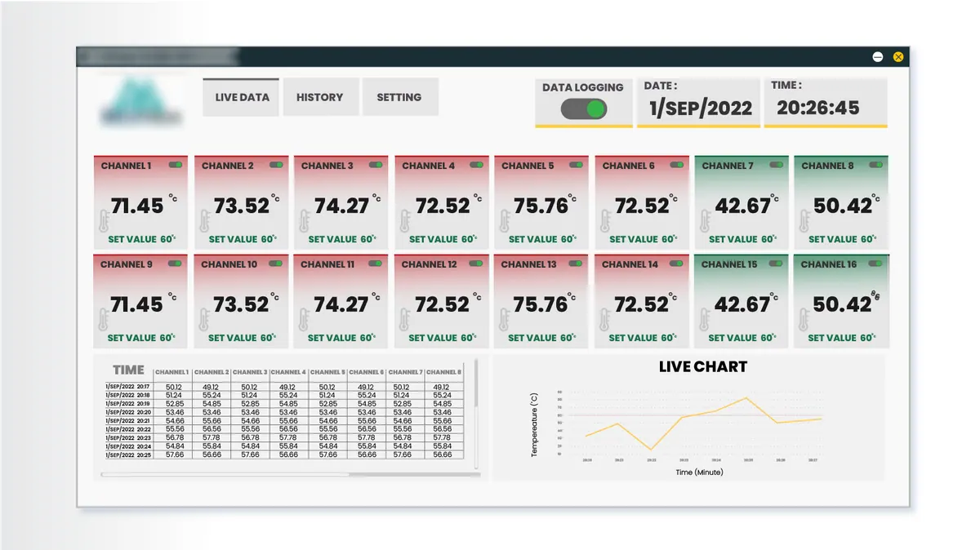Toggle Channel 4 enable switch
The height and width of the screenshot is (550, 980).
[476, 165]
